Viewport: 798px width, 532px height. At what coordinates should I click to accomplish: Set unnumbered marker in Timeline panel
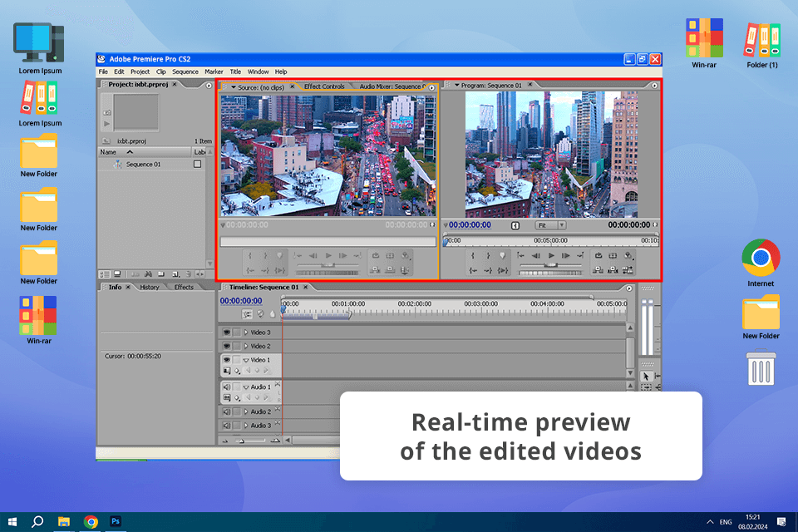coord(273,314)
